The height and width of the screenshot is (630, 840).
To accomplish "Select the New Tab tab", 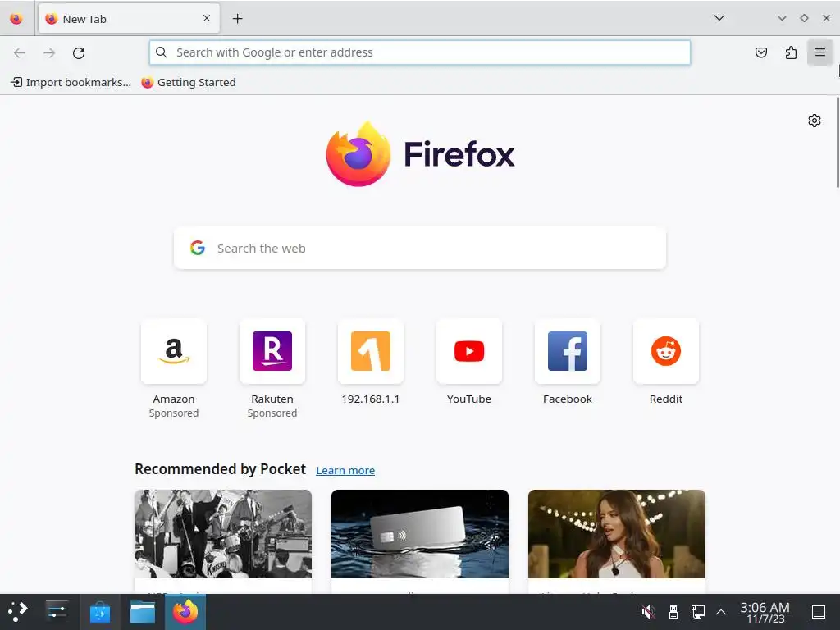I will click(129, 19).
